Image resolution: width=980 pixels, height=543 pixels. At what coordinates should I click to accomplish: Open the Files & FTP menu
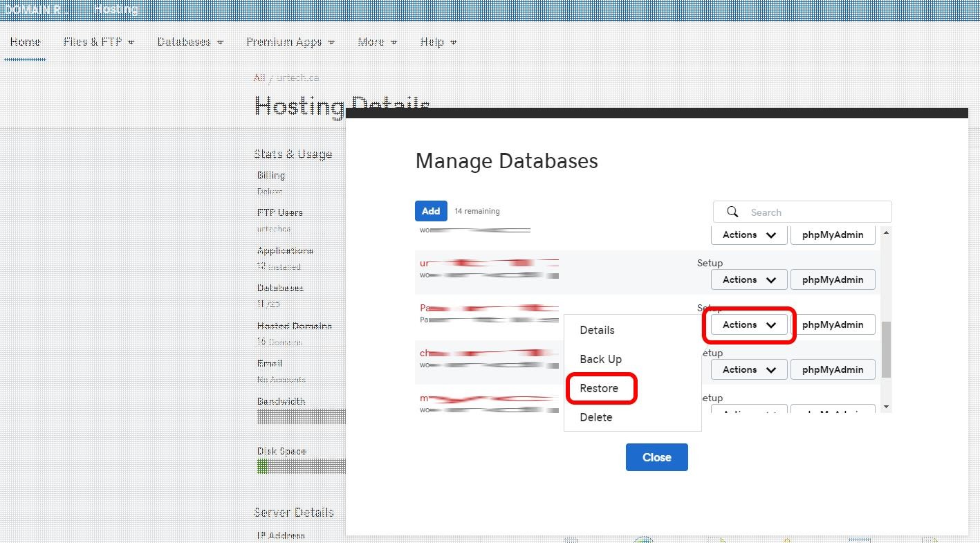pos(98,42)
